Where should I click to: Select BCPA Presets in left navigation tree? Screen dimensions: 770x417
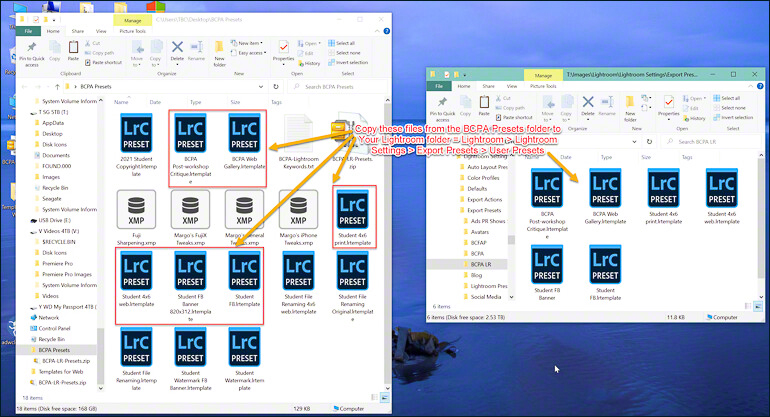click(x=54, y=350)
